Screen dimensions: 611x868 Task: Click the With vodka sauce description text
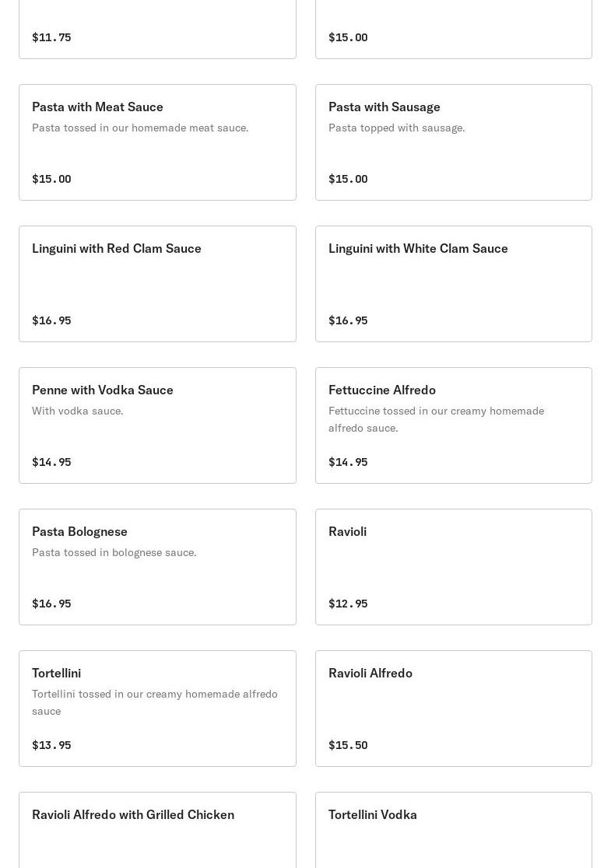[78, 411]
